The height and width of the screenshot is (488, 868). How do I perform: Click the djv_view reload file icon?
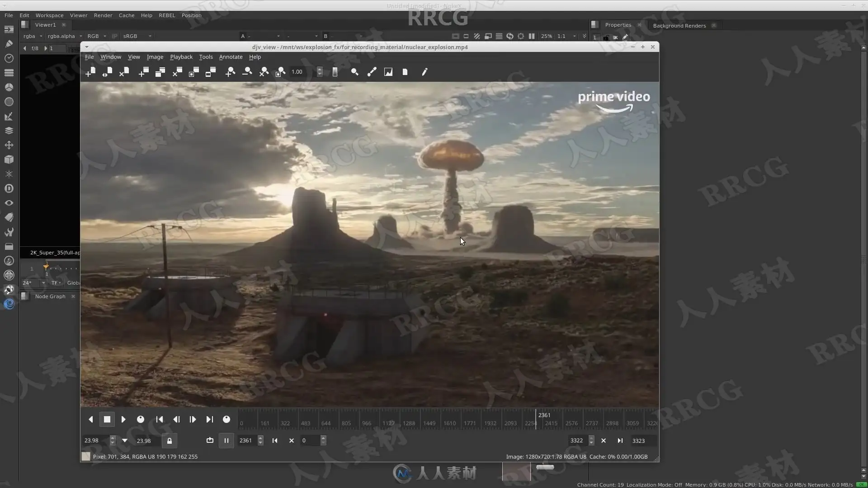point(107,72)
